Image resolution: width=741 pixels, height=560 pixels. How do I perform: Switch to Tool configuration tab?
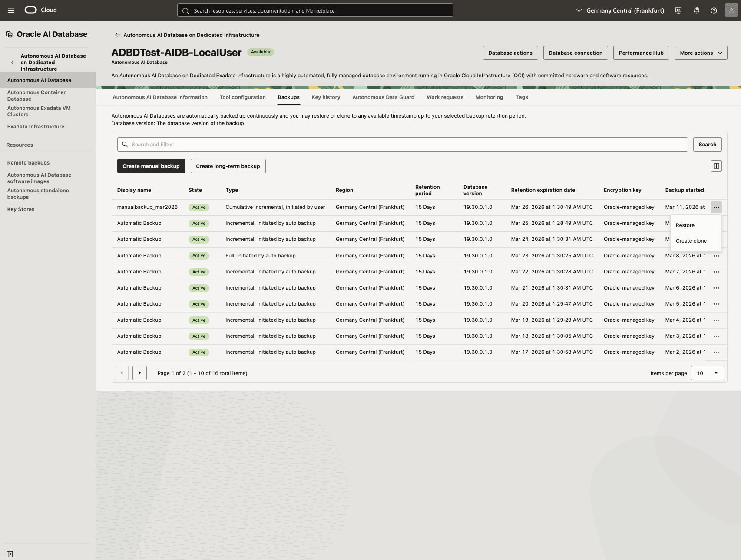coord(242,97)
